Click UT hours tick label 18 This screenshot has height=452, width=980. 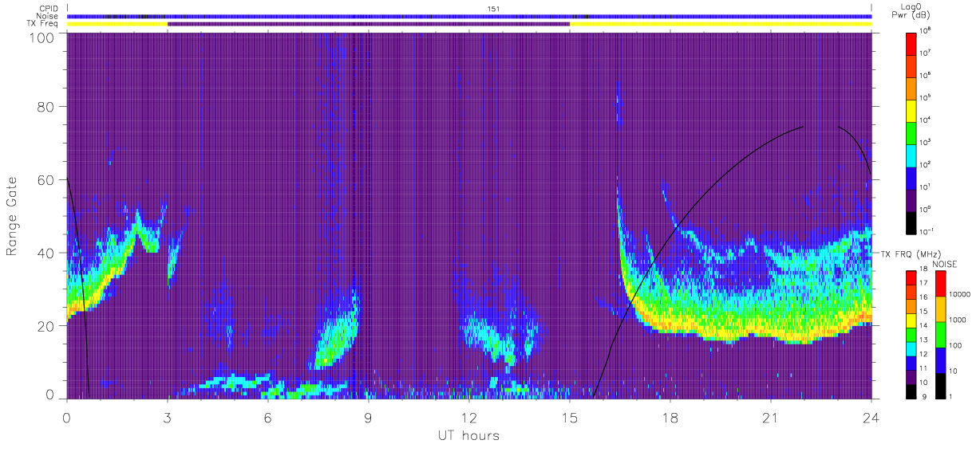point(670,418)
